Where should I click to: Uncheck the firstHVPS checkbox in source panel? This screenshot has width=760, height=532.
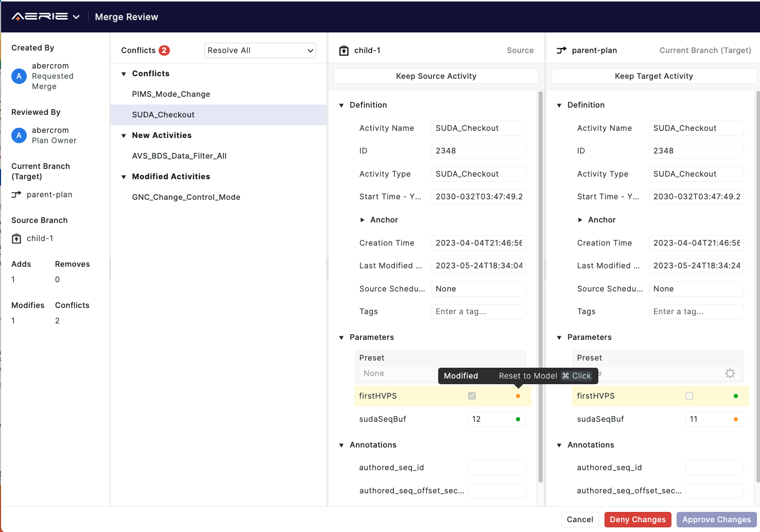(472, 396)
